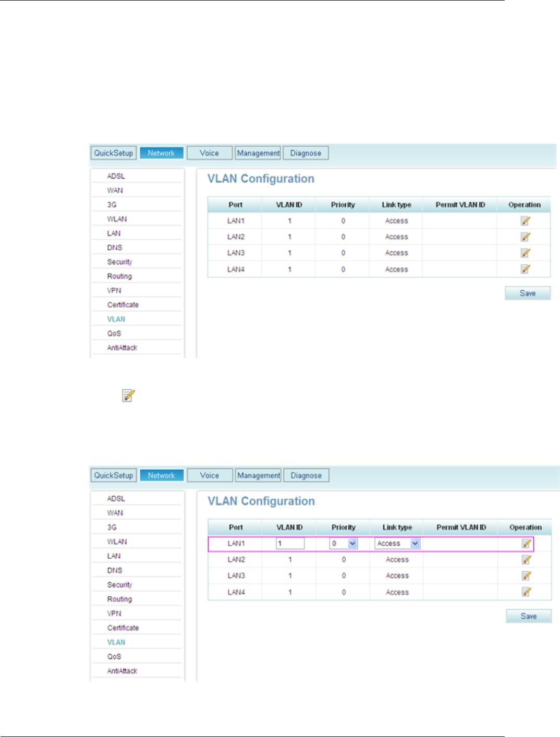Open Diagnose tab in upper panel
Viewport: 560px width, 737px height.
click(x=306, y=153)
